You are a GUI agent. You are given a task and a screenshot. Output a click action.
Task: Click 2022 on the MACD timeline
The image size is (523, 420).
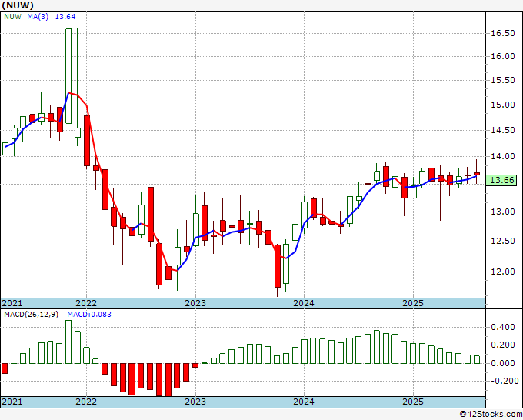tap(86, 402)
